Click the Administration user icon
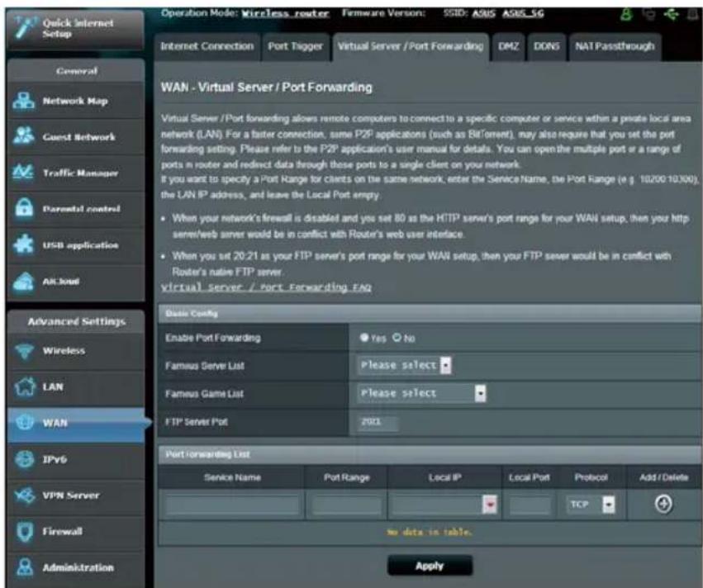 click(x=24, y=567)
